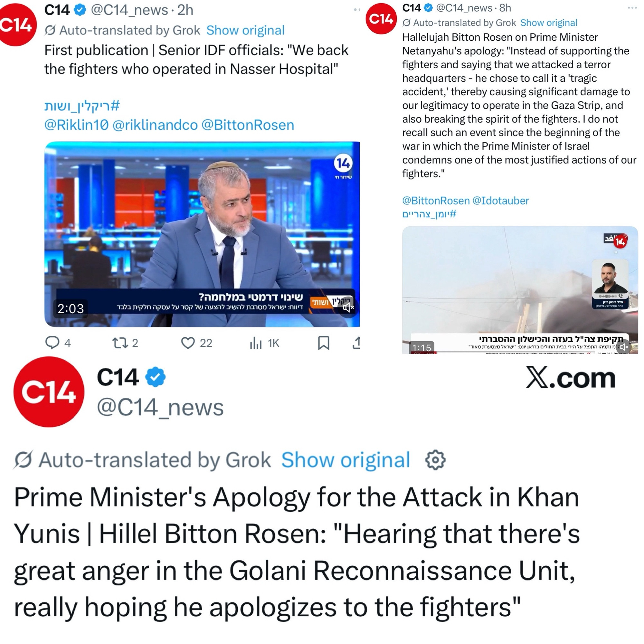Image resolution: width=644 pixels, height=644 pixels.
Task: Open the @Idotauber mention
Action: [x=501, y=201]
